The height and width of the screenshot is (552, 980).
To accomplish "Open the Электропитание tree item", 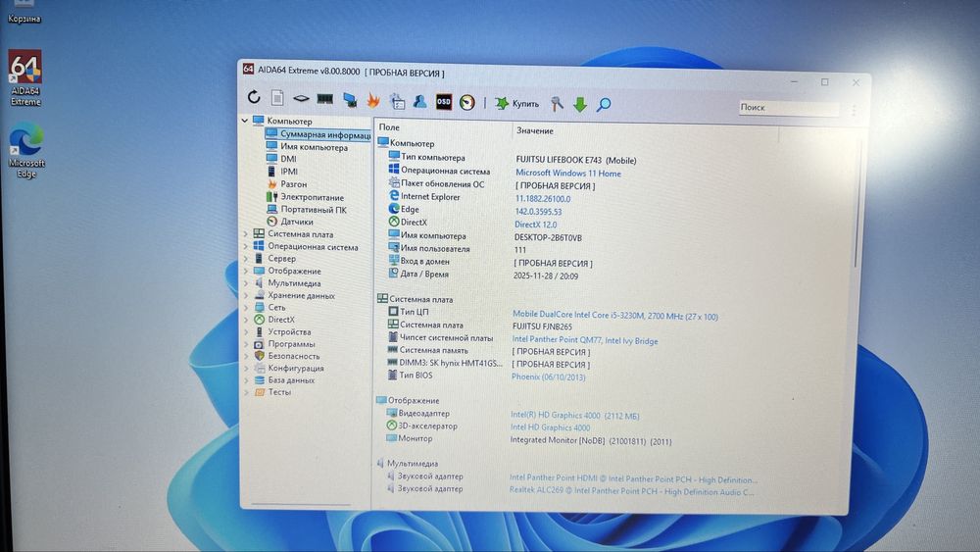I will [305, 197].
